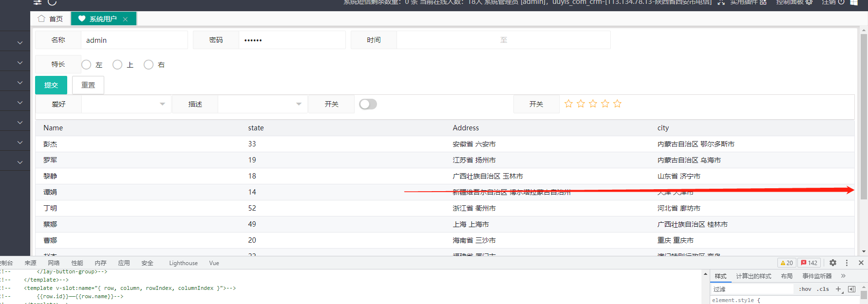Close the 系统用户 tab with its X icon

tap(125, 19)
